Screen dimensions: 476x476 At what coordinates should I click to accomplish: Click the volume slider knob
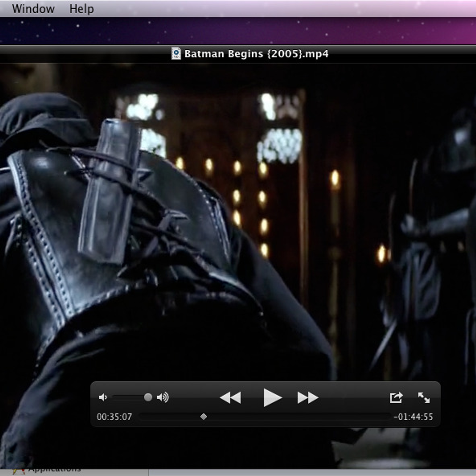148,397
